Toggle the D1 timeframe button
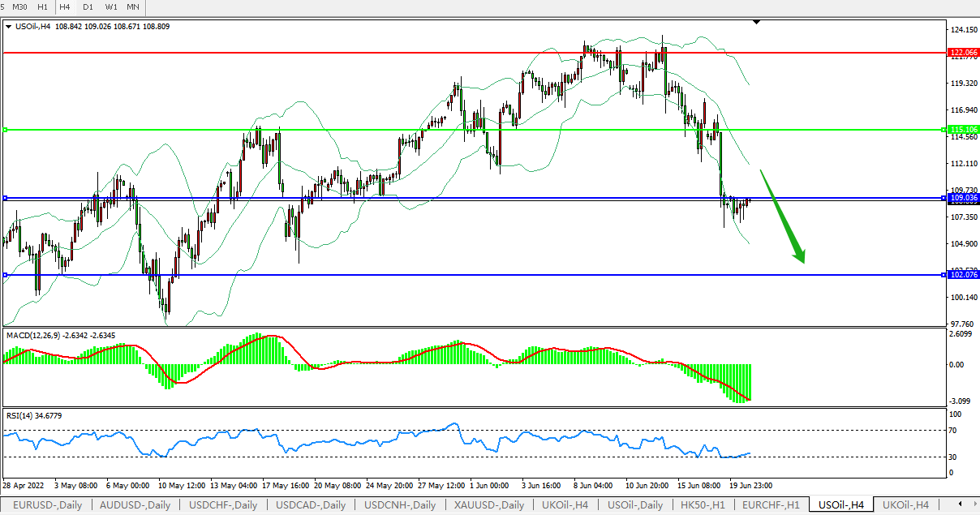The image size is (980, 515). tap(88, 6)
